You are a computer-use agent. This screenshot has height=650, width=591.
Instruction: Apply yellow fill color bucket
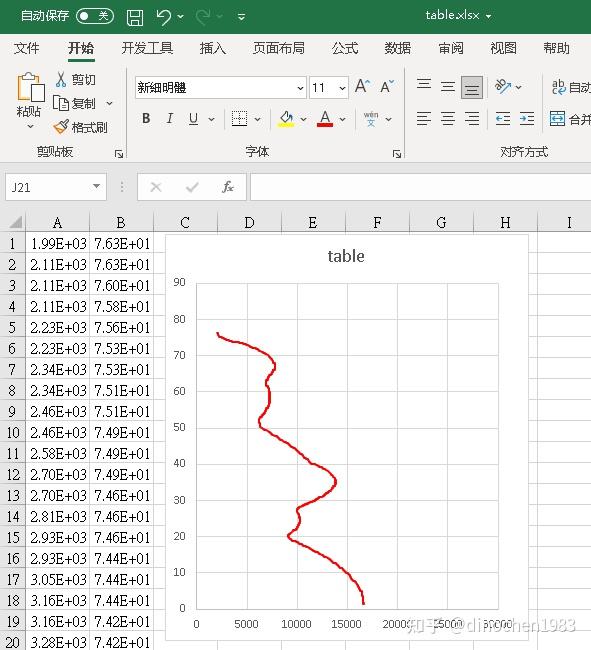pyautogui.click(x=286, y=119)
